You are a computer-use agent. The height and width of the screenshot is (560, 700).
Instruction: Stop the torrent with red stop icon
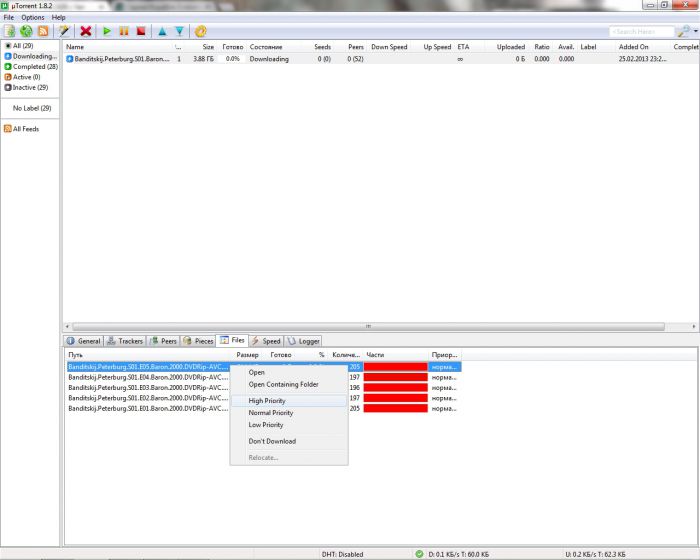click(141, 32)
